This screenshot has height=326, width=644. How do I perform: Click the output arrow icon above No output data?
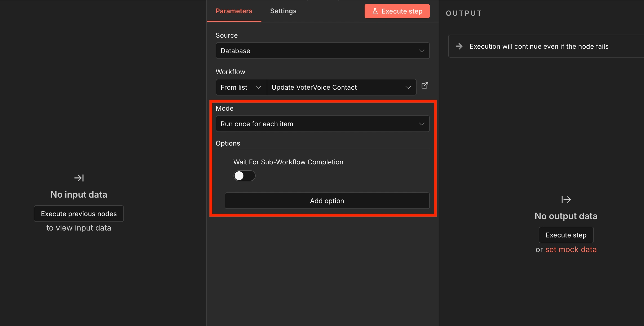point(566,200)
